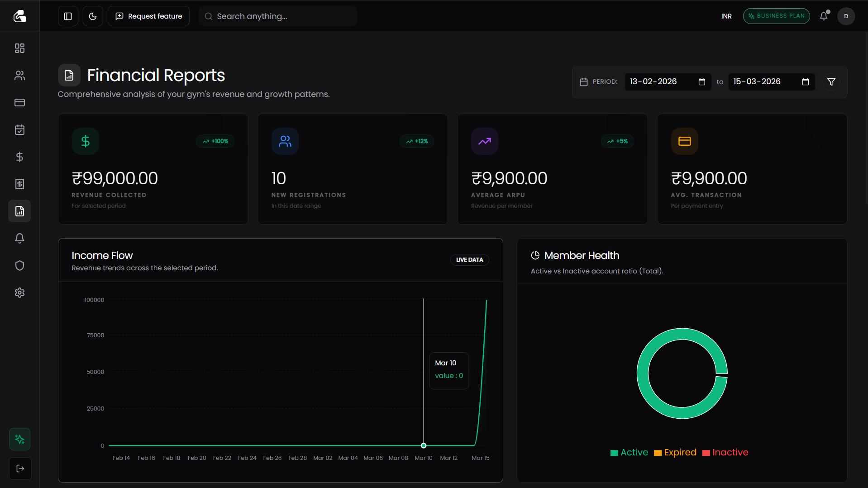Select the Members sidebar icon
This screenshot has width=868, height=488.
tap(19, 76)
